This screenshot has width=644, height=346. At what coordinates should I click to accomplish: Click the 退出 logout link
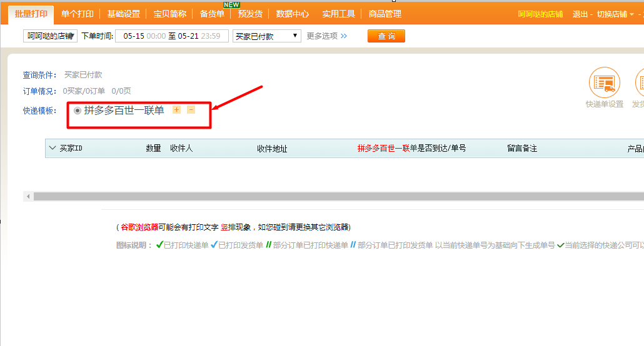(x=580, y=14)
